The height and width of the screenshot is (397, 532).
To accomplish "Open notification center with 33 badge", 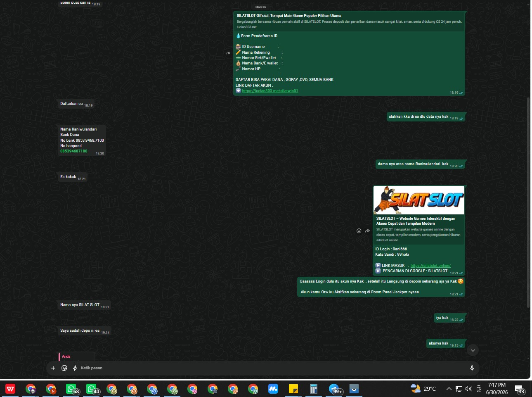I will [520, 389].
